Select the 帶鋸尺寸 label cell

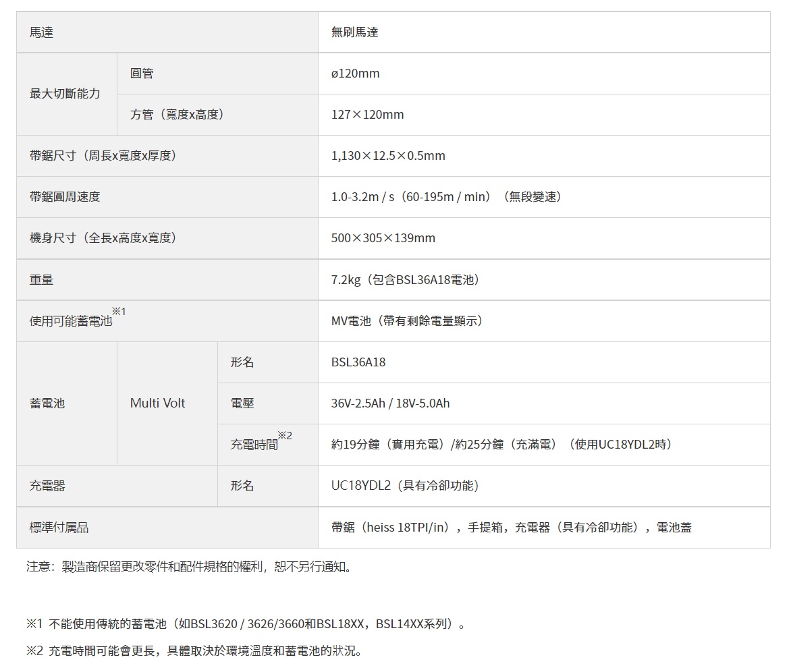click(x=103, y=156)
